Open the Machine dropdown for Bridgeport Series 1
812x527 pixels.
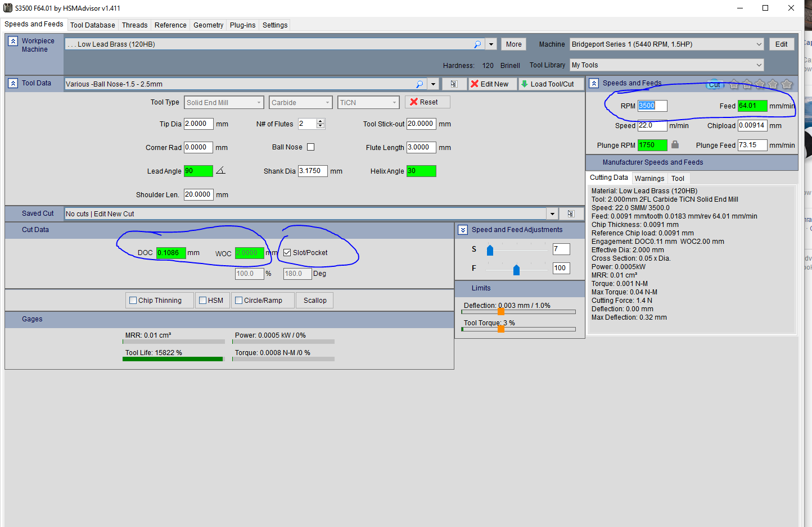[759, 44]
